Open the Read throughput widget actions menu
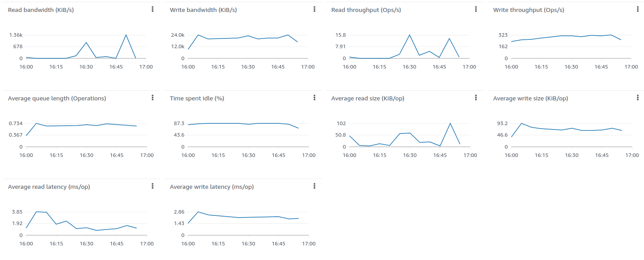 click(476, 9)
